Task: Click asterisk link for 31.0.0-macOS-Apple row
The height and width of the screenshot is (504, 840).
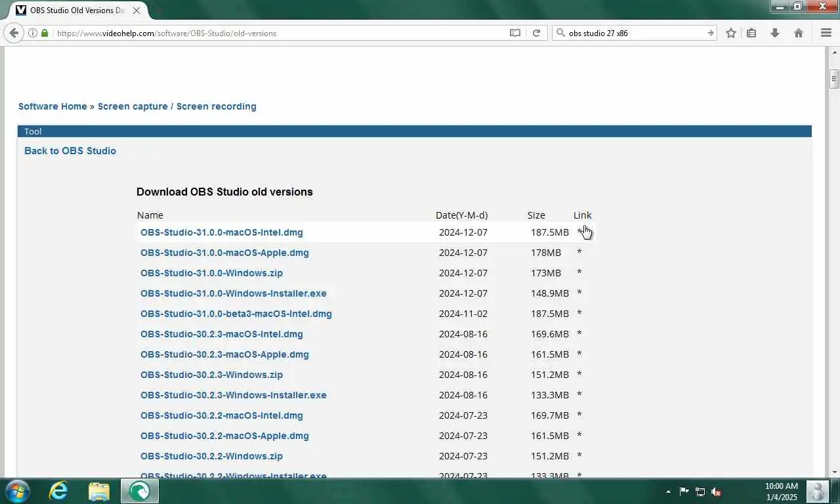Action: (579, 253)
